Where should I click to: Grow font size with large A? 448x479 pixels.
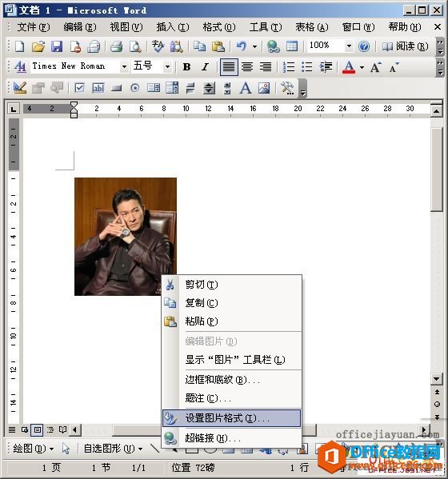coord(375,67)
